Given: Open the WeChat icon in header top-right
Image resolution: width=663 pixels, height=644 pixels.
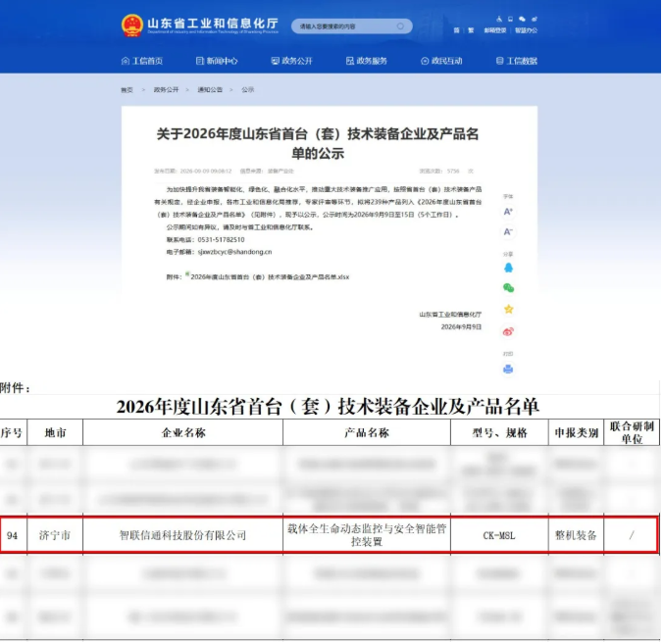Looking at the screenshot, I should coord(522,19).
